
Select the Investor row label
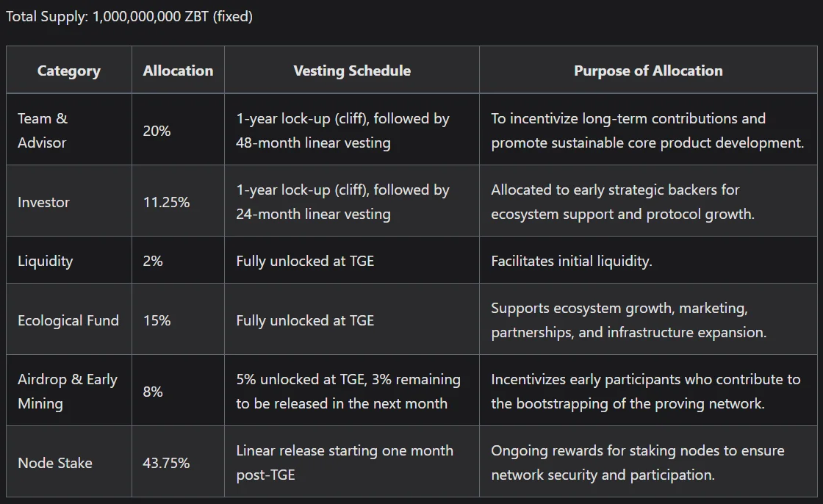tap(43, 202)
